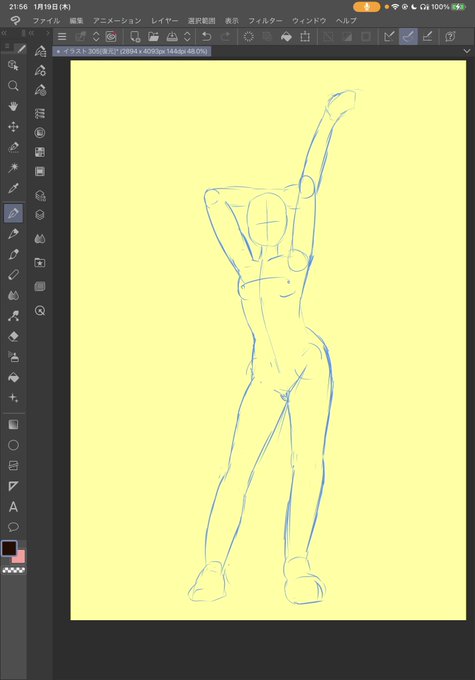This screenshot has width=475, height=680.
Task: Toggle Snap to Grid
Action: [x=427, y=37]
